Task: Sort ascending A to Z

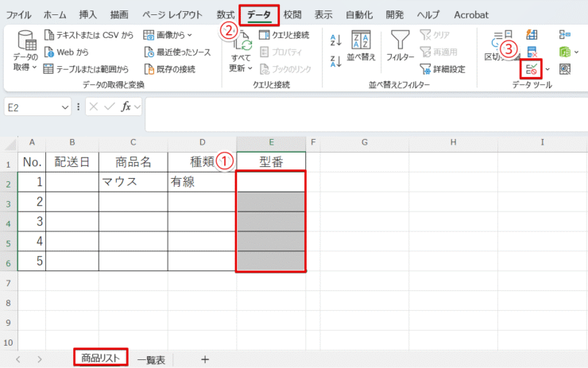Action: (x=335, y=41)
